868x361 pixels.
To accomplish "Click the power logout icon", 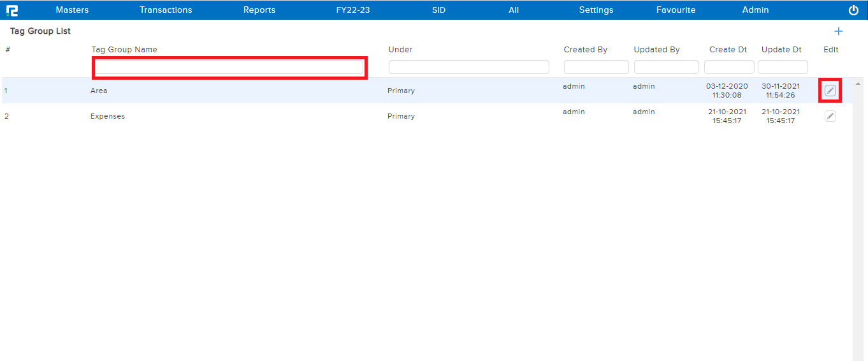I will (853, 10).
